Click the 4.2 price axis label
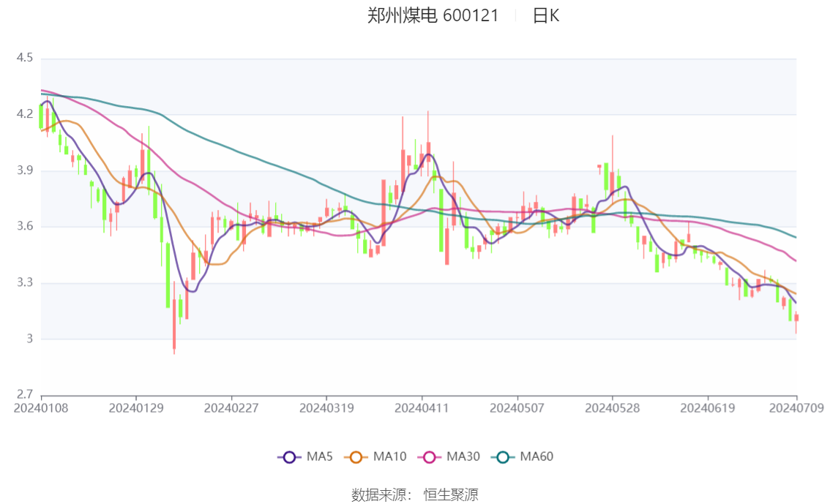830x504 pixels. point(25,113)
